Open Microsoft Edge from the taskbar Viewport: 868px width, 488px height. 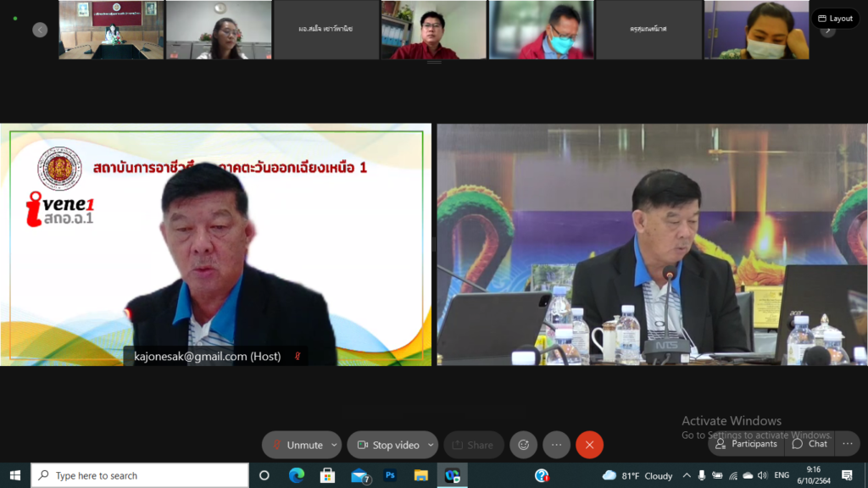(296, 475)
